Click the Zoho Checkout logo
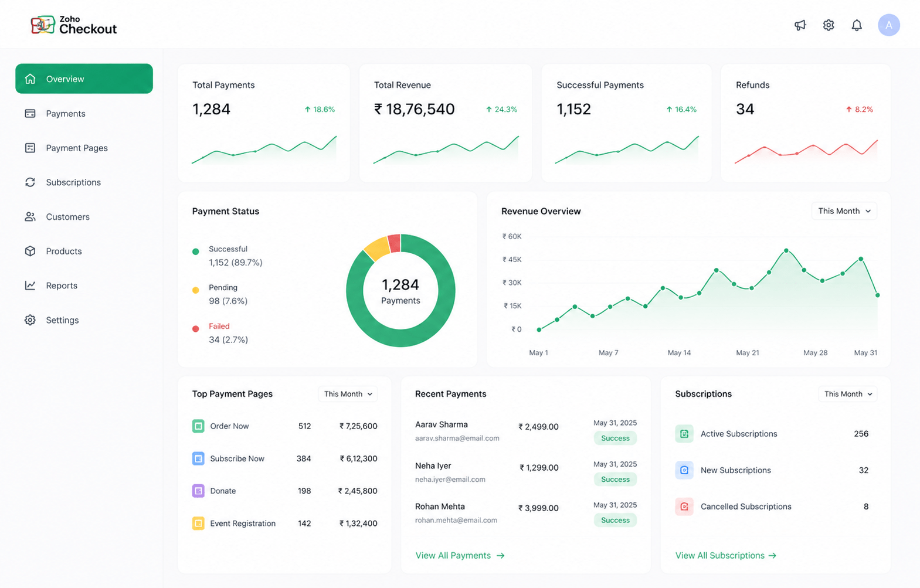This screenshot has width=920, height=588. (x=74, y=25)
